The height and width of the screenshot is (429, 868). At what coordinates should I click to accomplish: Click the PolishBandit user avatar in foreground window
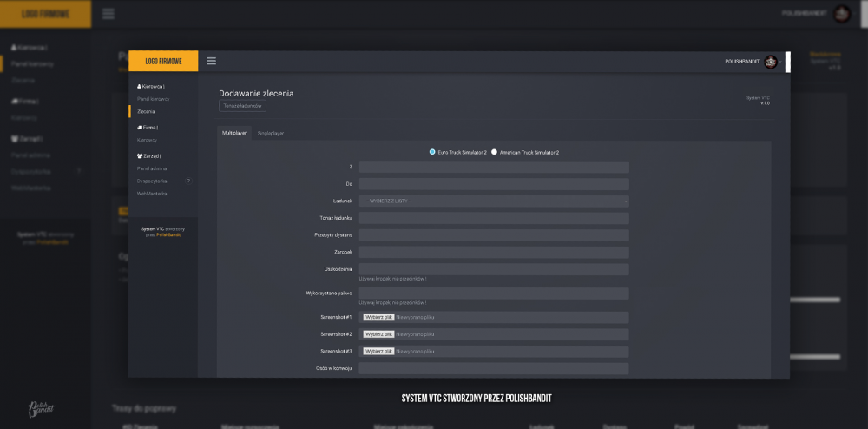point(770,62)
